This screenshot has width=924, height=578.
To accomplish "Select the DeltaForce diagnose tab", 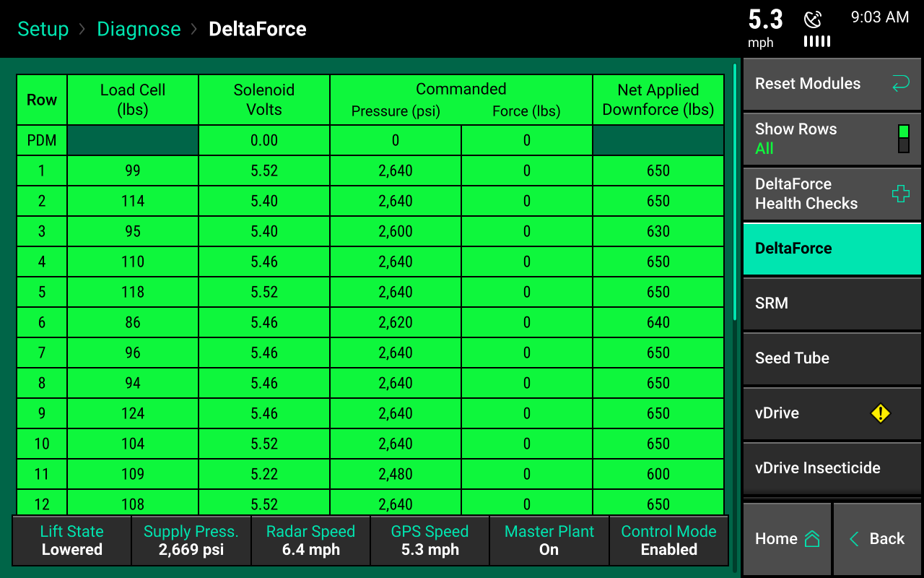I will pos(832,249).
